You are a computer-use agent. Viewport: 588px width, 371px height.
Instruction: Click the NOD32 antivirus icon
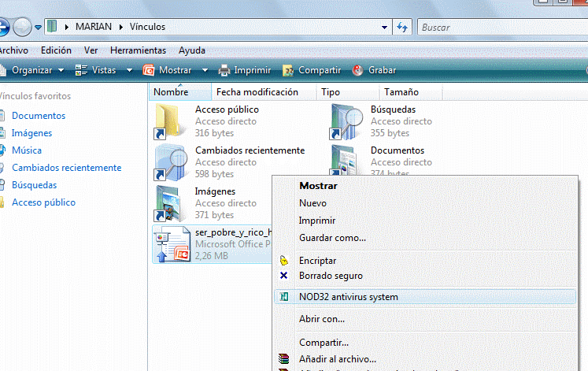point(284,297)
